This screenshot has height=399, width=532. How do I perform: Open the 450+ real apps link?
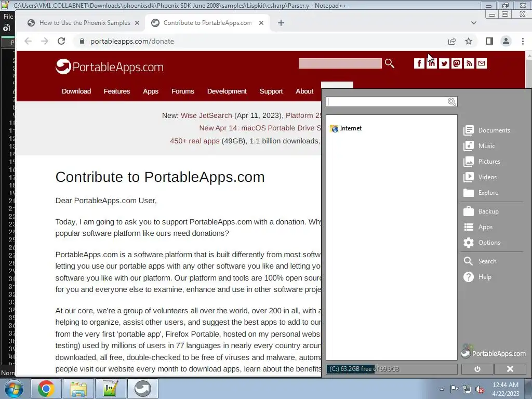tap(195, 141)
